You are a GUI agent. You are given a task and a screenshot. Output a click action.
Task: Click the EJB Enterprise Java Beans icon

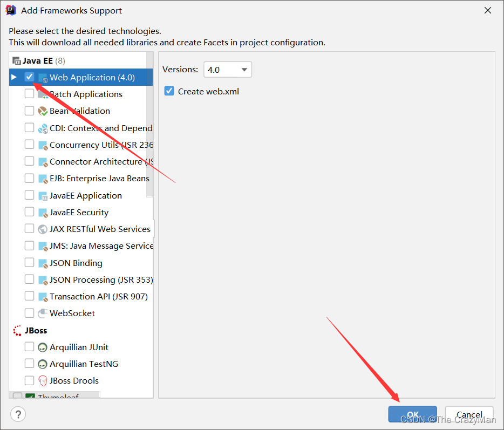[43, 179]
